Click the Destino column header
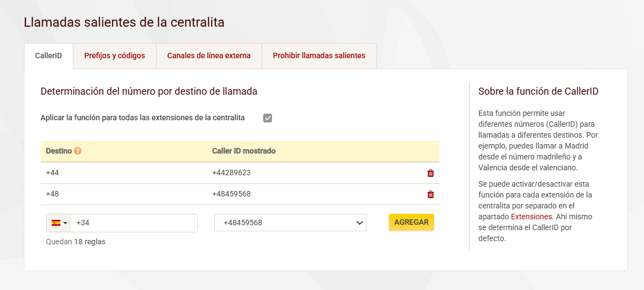 click(59, 151)
